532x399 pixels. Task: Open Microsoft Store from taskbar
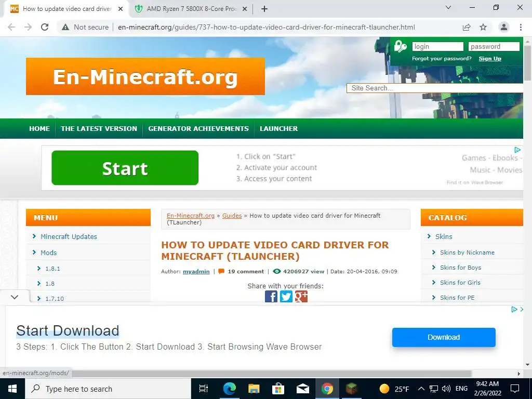pos(278,389)
